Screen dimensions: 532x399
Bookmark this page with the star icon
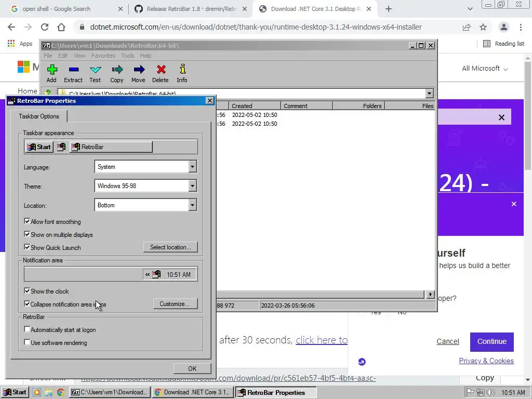(x=483, y=27)
